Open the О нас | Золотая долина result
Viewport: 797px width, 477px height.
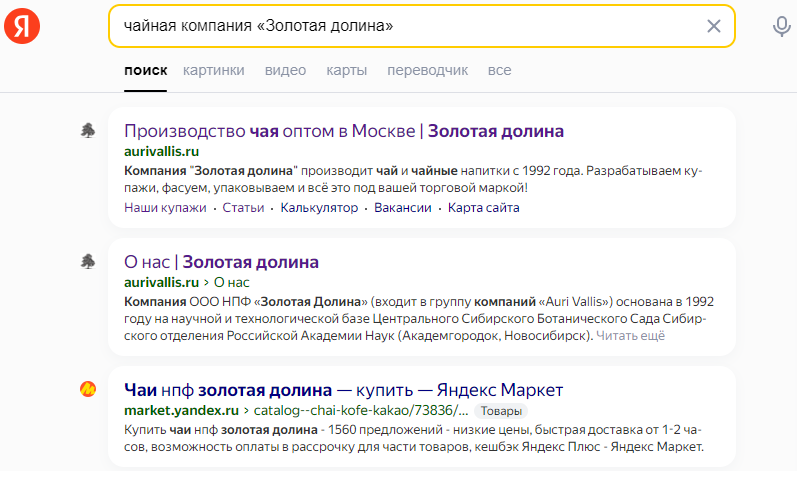click(x=221, y=262)
